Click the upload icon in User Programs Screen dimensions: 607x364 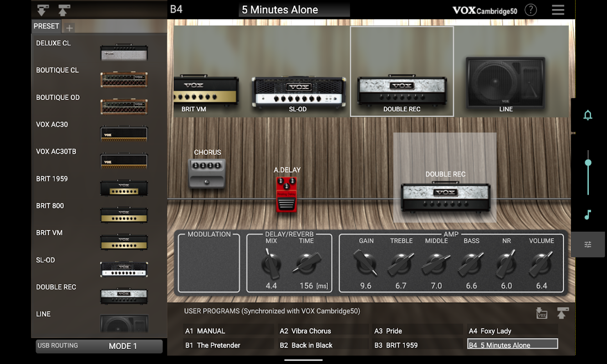point(563,313)
